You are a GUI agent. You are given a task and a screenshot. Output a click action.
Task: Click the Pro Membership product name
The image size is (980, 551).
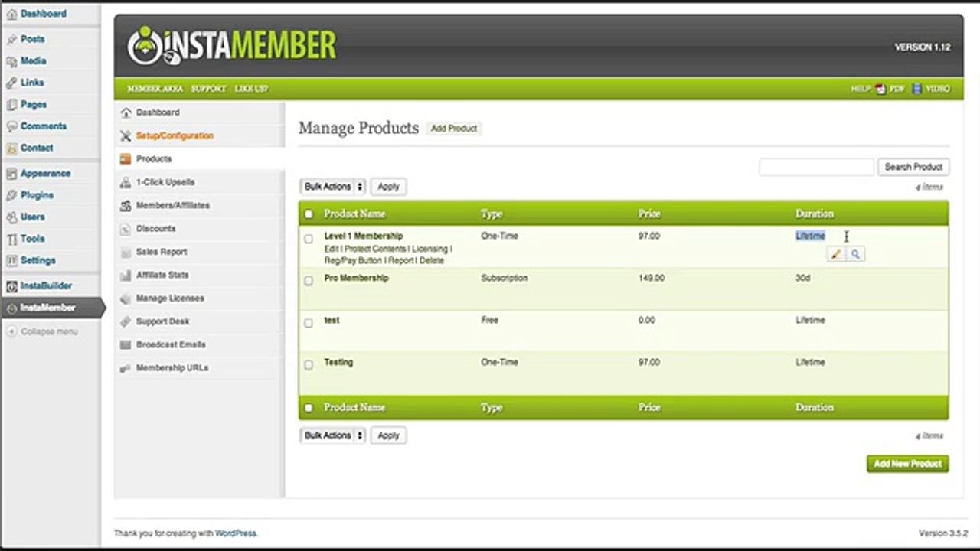[356, 279]
